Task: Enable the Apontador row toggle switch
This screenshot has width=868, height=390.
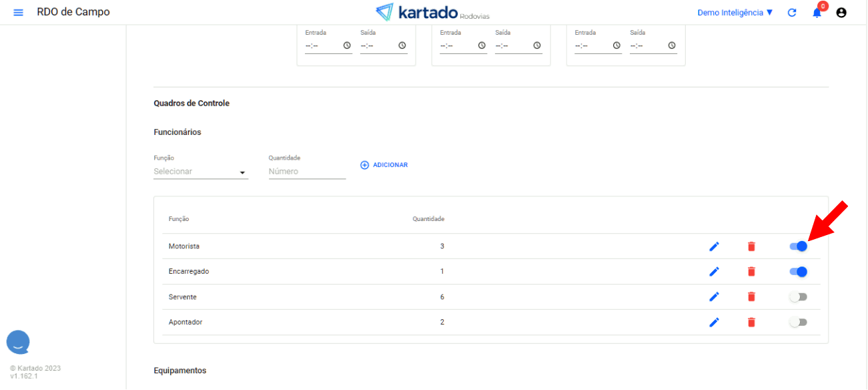Action: 798,323
